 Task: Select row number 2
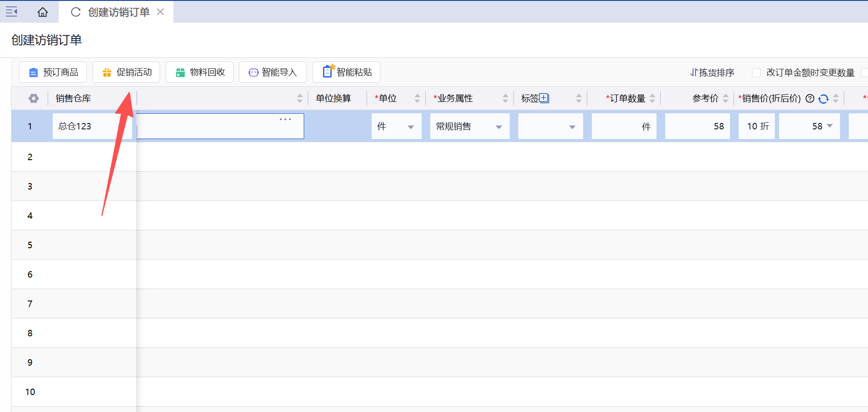(x=30, y=157)
